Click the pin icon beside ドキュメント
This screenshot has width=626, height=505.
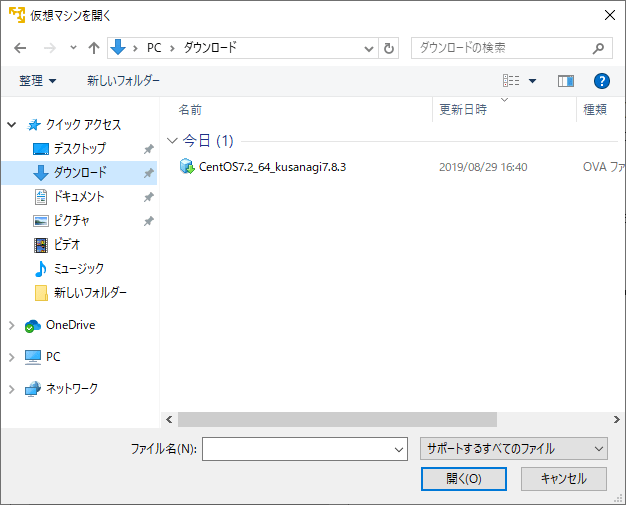(x=149, y=197)
